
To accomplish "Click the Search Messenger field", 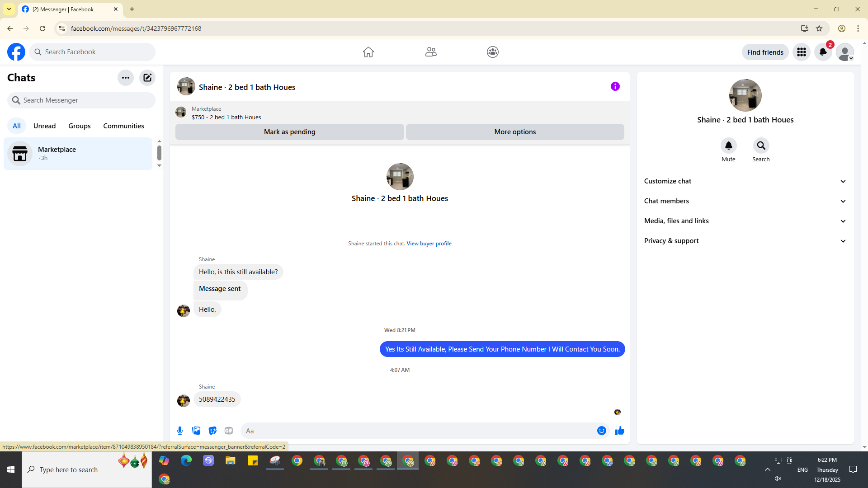I will [x=81, y=100].
